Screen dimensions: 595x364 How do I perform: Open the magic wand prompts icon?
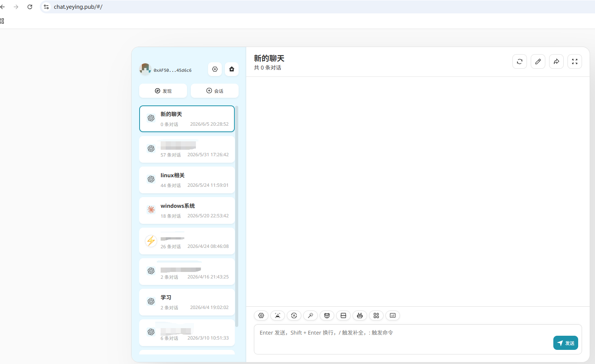click(x=311, y=315)
